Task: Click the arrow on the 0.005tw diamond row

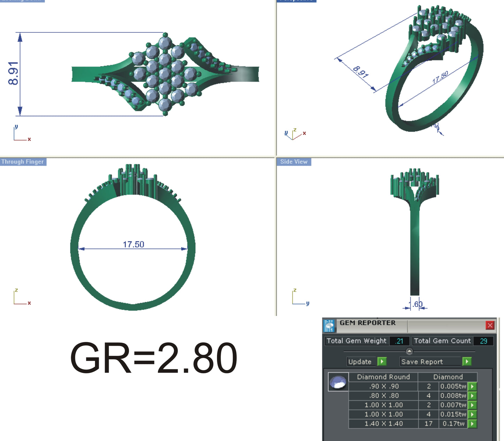Action: coord(472,387)
